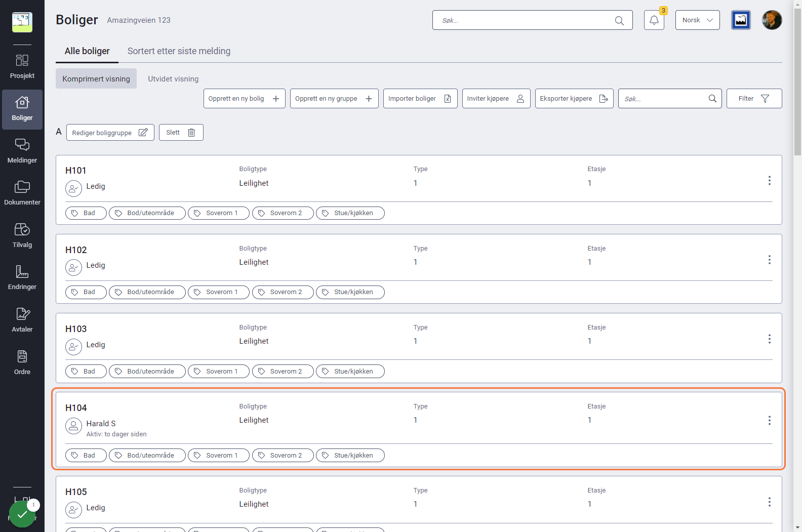Click the company logo beside the avatar

point(741,20)
